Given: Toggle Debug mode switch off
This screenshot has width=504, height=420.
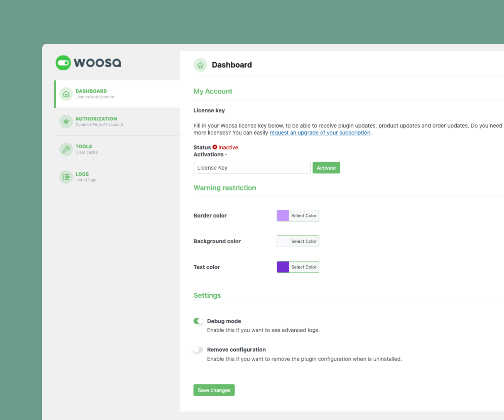Looking at the screenshot, I should [x=198, y=321].
